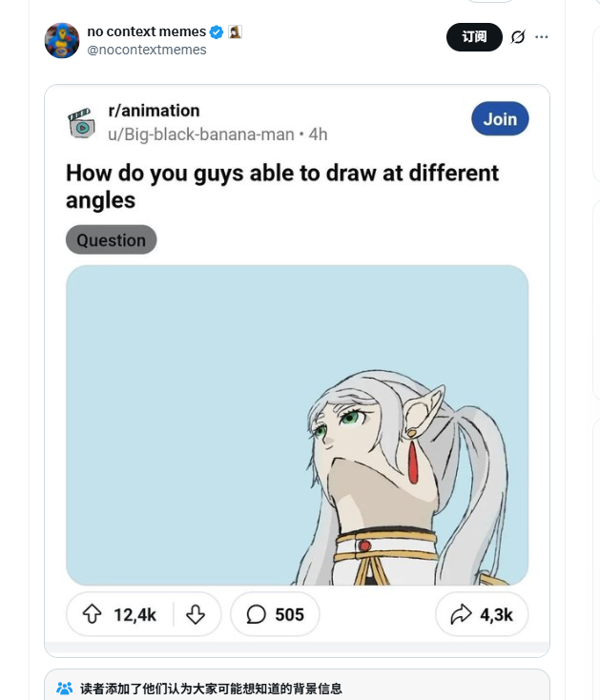This screenshot has height=700, width=600.
Task: Open the 505 comments bubble
Action: [256, 614]
